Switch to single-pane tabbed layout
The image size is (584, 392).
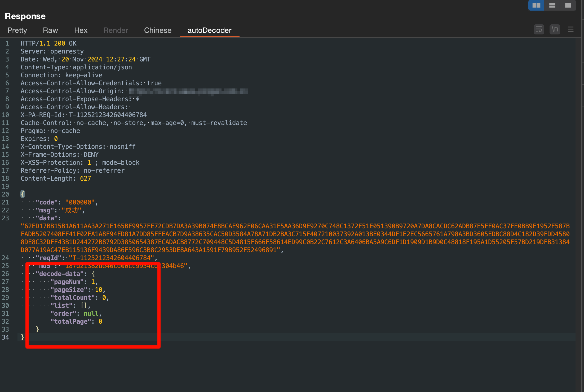click(x=568, y=5)
